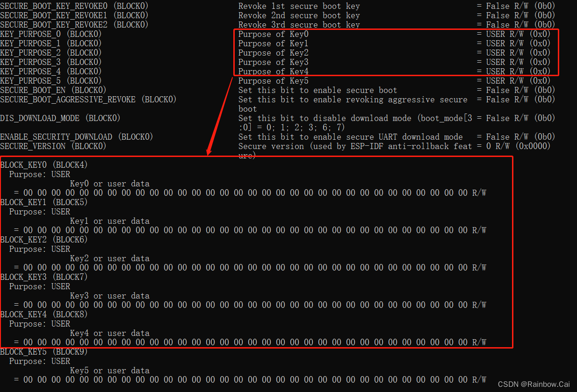Click 'Set this bit to enable secure boot' text
The image size is (577, 392).
[x=318, y=90]
